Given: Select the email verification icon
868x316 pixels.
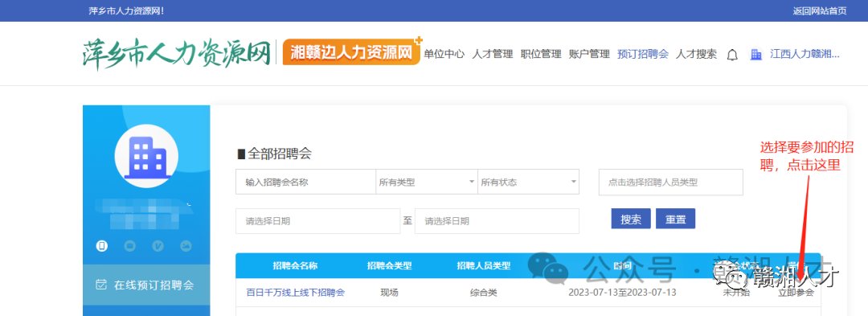Looking at the screenshot, I should tap(129, 246).
